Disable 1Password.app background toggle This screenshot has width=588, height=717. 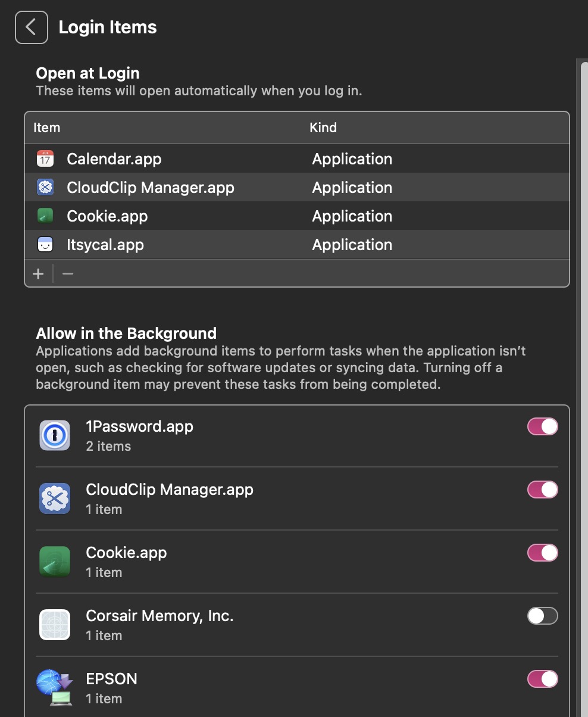[x=543, y=426]
